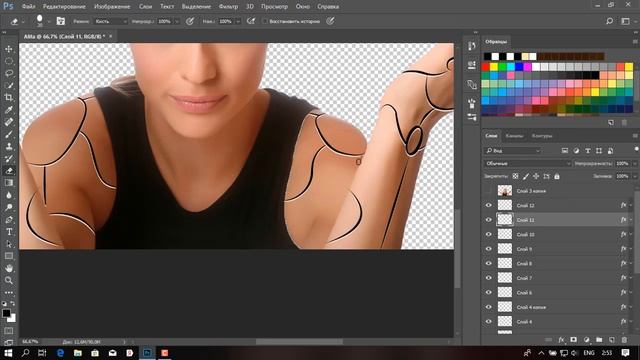Open the History panel icon

[472, 46]
